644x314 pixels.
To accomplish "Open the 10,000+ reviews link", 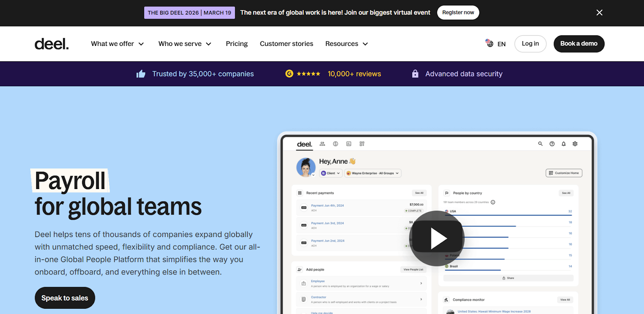I will click(x=354, y=74).
